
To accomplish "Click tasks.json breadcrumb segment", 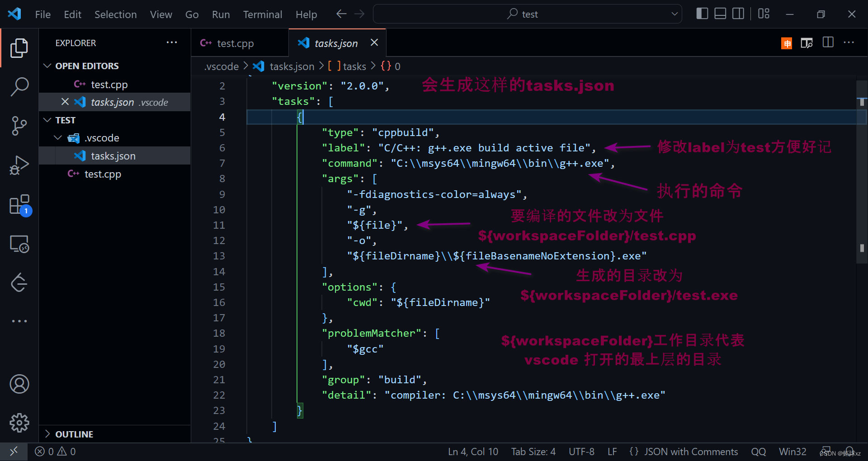I will tap(284, 66).
